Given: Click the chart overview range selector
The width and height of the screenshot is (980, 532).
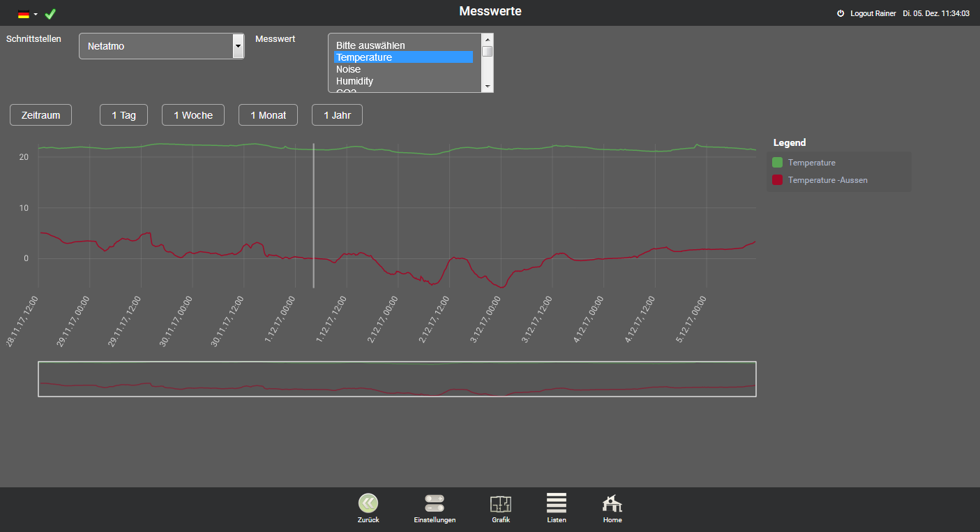Looking at the screenshot, I should click(x=397, y=379).
